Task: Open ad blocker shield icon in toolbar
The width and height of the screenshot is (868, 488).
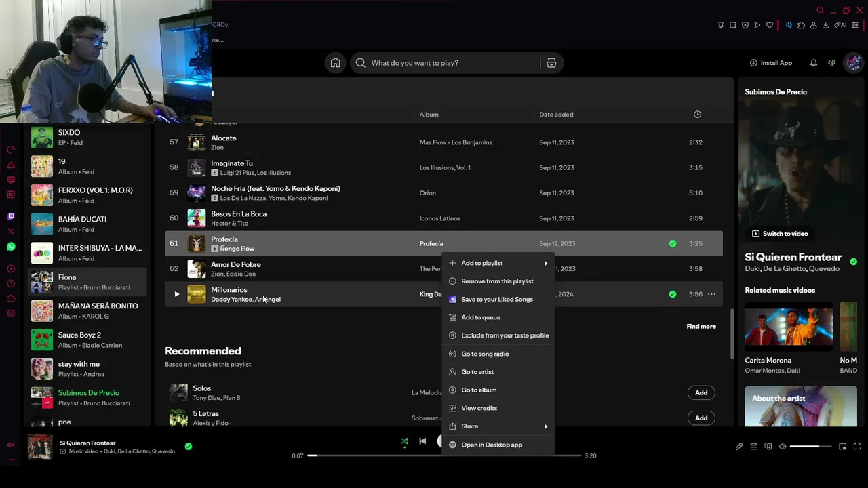Action: pos(745,25)
